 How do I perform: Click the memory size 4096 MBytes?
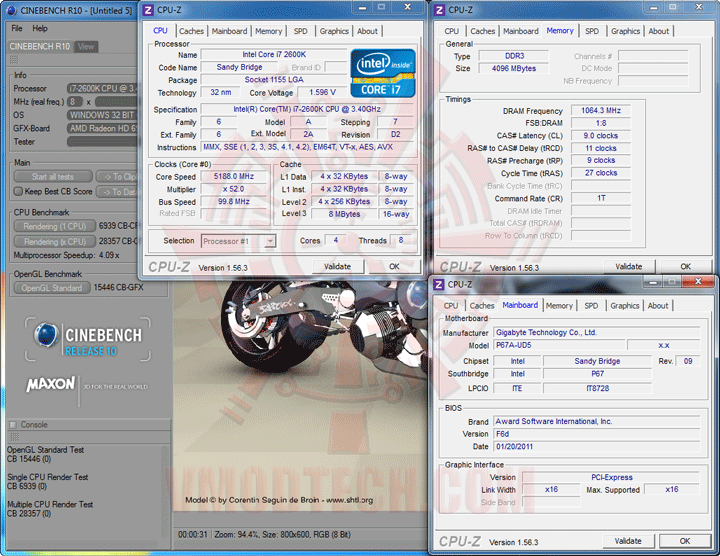(x=514, y=68)
